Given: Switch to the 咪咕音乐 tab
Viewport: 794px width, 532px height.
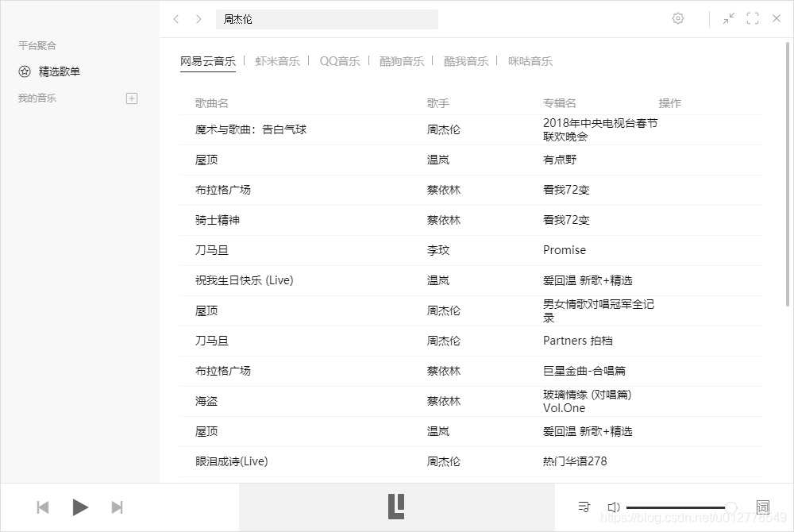Looking at the screenshot, I should click(x=530, y=62).
